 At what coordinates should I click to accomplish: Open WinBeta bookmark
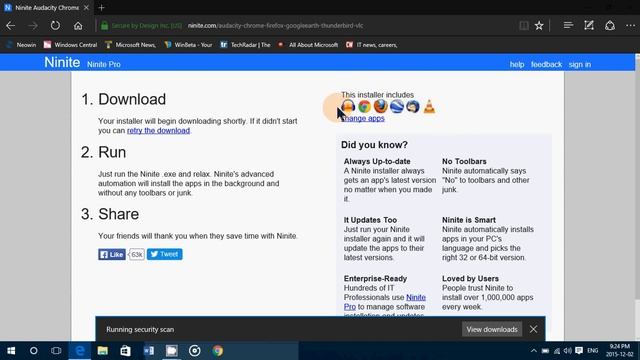(188, 45)
